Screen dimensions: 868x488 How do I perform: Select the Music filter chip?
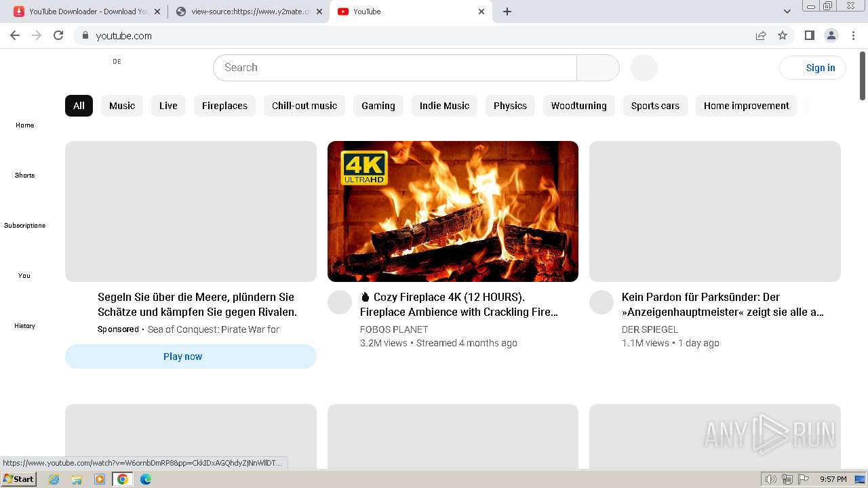coord(122,106)
